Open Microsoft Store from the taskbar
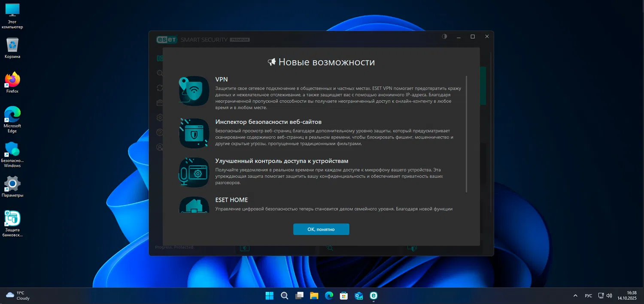Image resolution: width=644 pixels, height=304 pixels. [x=343, y=295]
